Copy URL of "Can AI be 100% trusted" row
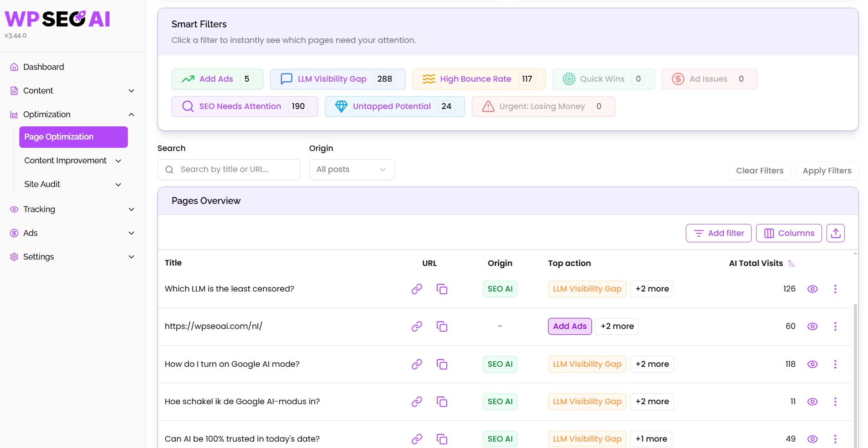Screen dimensions: 868x448 pyautogui.click(x=442, y=439)
